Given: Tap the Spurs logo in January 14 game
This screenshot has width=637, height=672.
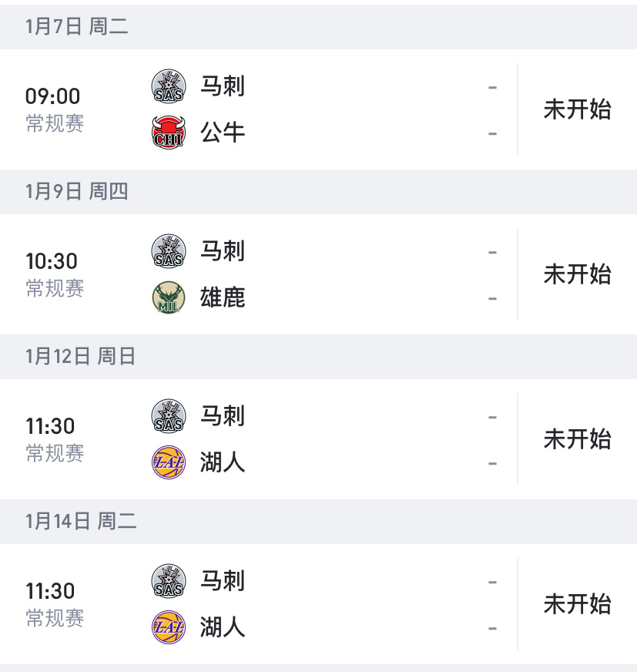Looking at the screenshot, I should pos(169,581).
